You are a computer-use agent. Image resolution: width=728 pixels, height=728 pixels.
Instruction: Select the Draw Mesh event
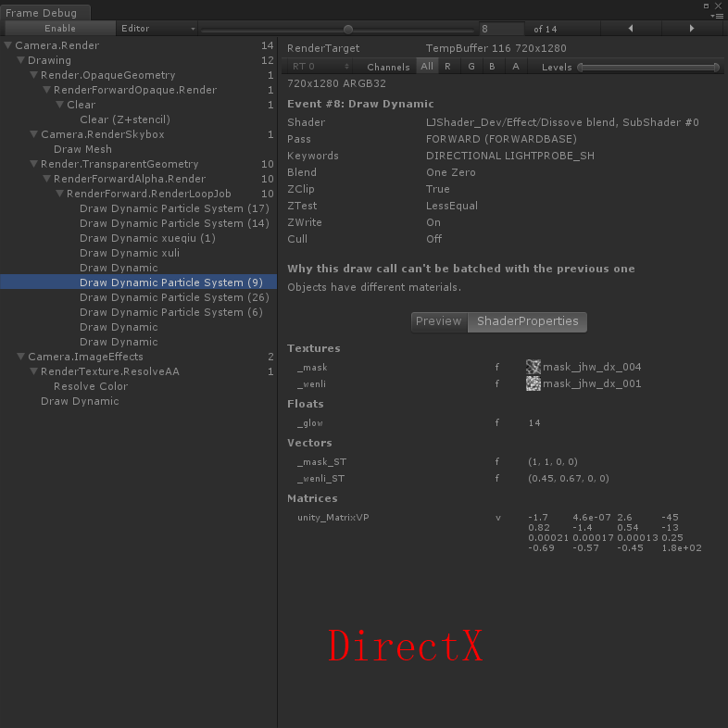click(x=82, y=149)
